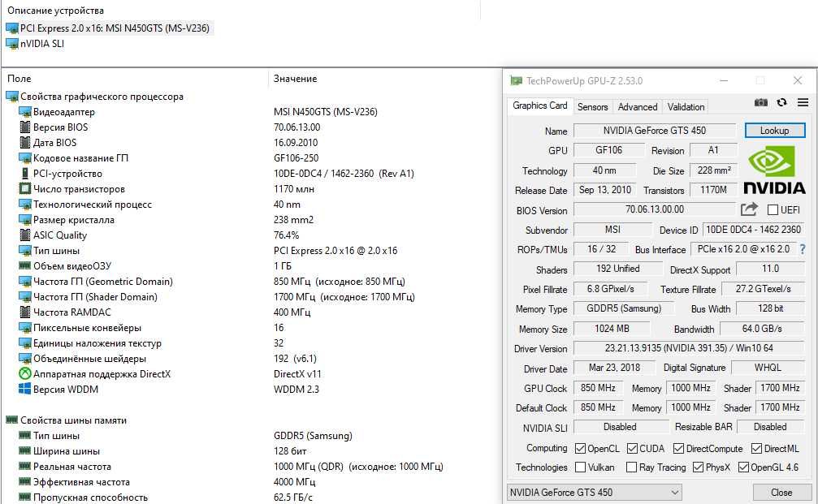Screen dimensions: 818x504
Task: Click the value WDDM 2.3
Action: 296,390
